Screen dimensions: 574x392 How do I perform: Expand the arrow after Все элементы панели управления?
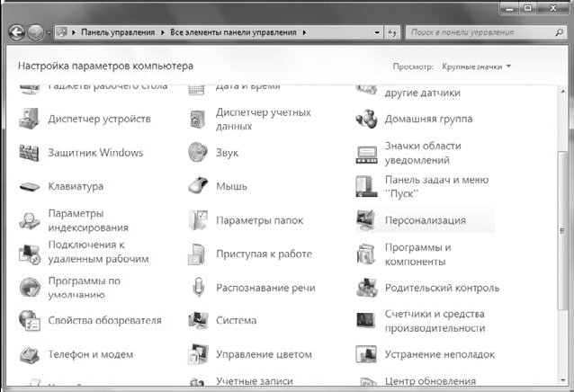pyautogui.click(x=305, y=32)
